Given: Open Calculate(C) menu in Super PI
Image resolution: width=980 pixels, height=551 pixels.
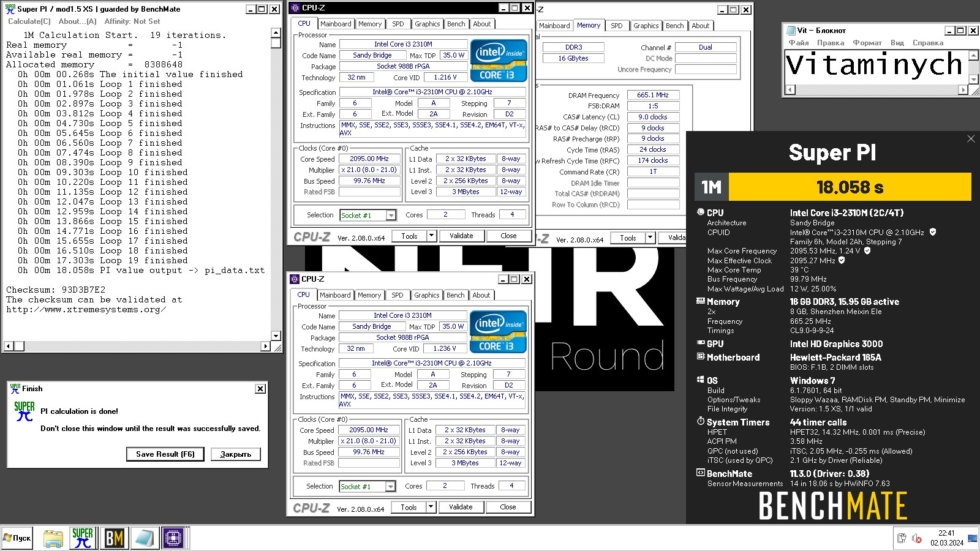Looking at the screenshot, I should (x=29, y=21).
